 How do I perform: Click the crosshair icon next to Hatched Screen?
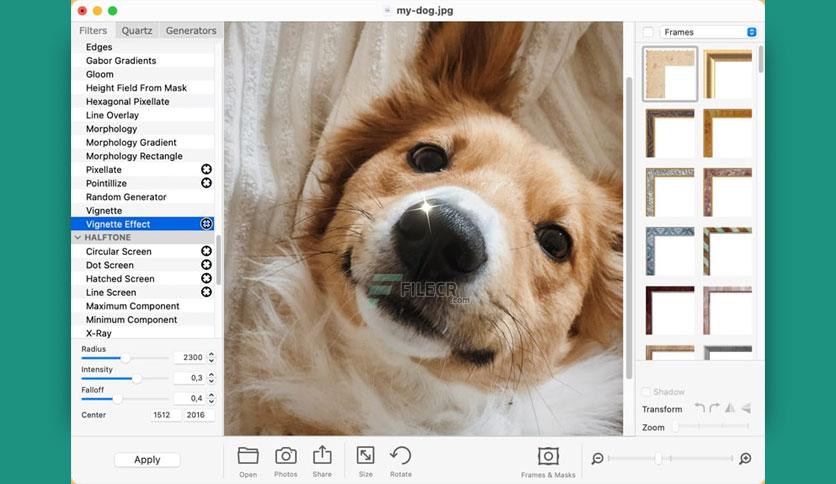click(206, 278)
